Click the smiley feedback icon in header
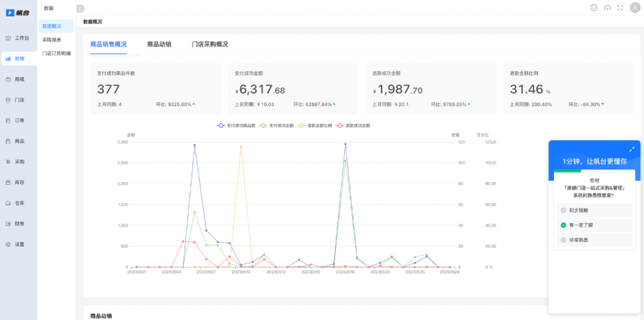644x320 pixels. pyautogui.click(x=594, y=8)
